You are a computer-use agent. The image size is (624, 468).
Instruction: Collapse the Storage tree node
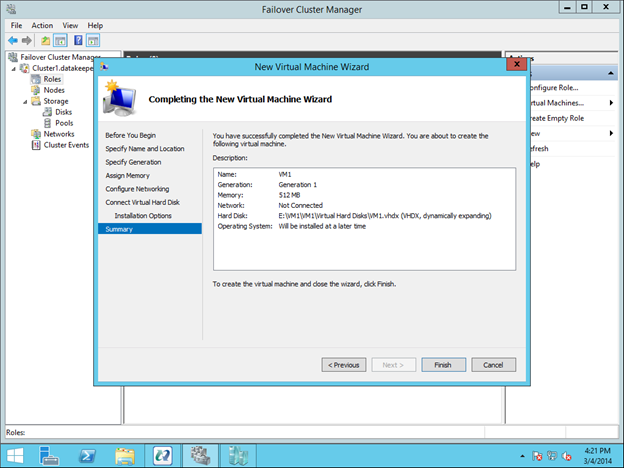point(24,101)
